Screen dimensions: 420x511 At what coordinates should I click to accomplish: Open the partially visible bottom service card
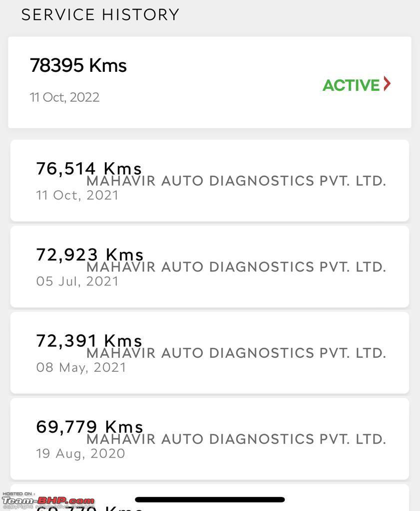point(210,498)
